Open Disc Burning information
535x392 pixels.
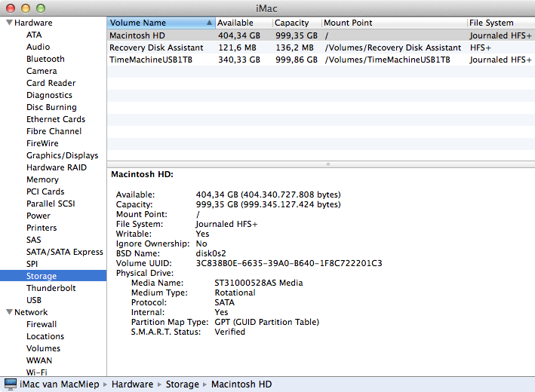[x=51, y=107]
